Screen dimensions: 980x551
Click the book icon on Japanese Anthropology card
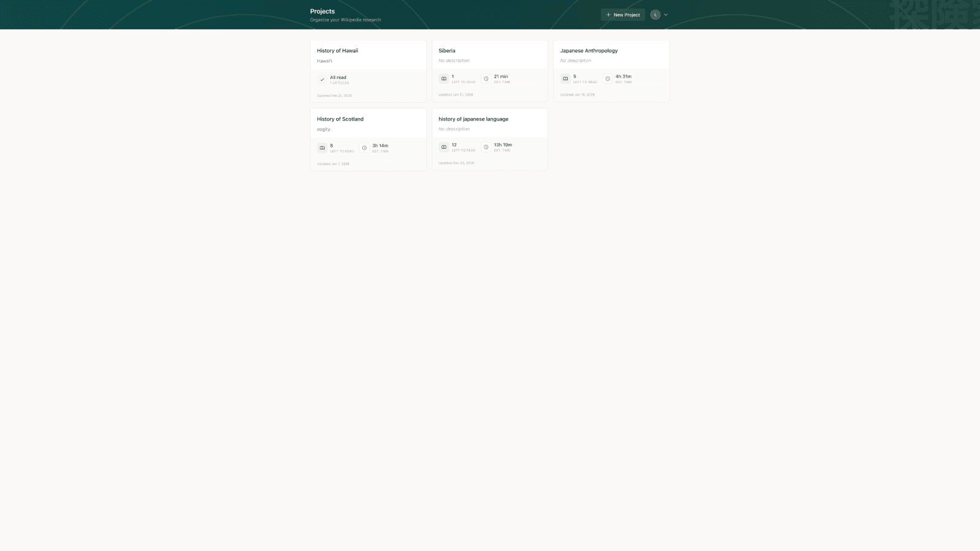565,79
